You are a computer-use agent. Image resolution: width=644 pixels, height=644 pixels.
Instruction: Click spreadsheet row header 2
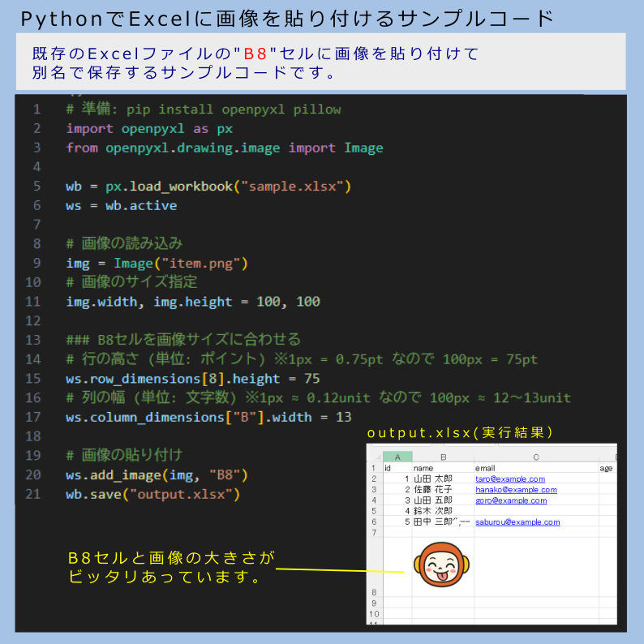pos(374,479)
